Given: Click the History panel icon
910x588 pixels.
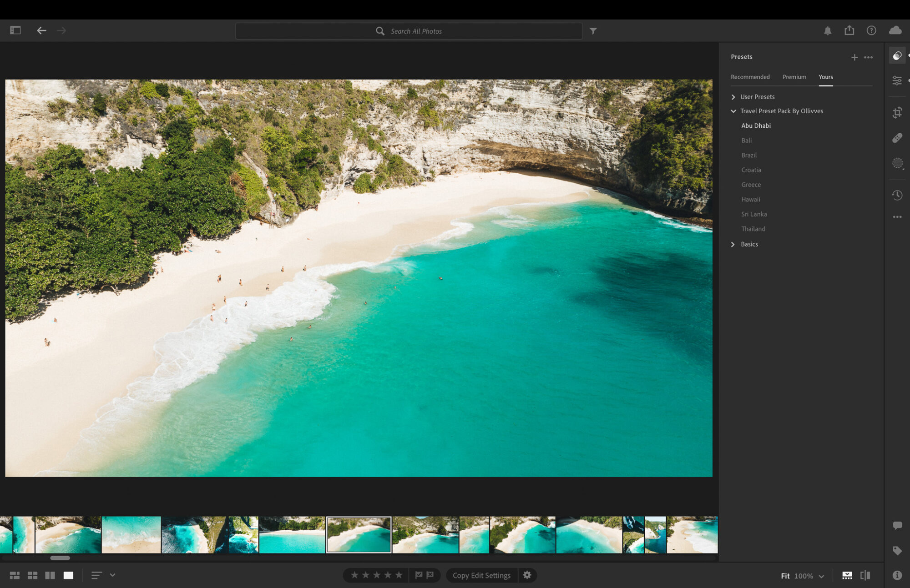Looking at the screenshot, I should tap(897, 194).
